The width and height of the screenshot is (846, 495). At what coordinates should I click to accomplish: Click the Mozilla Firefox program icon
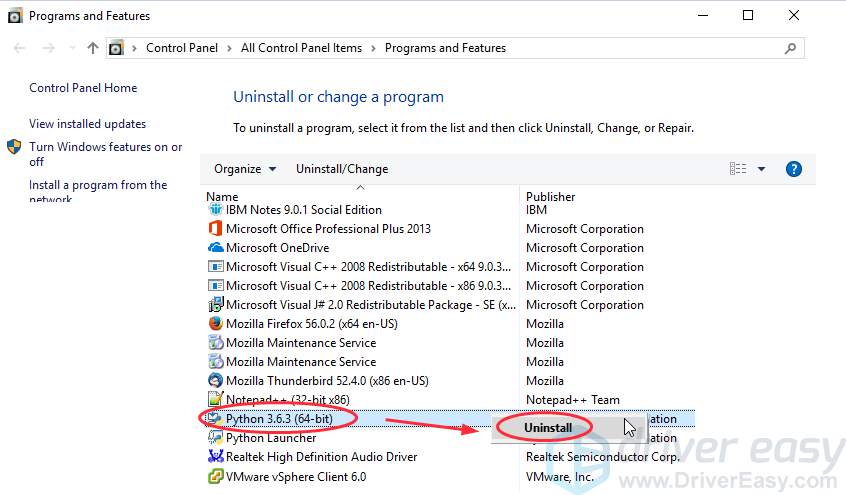215,324
